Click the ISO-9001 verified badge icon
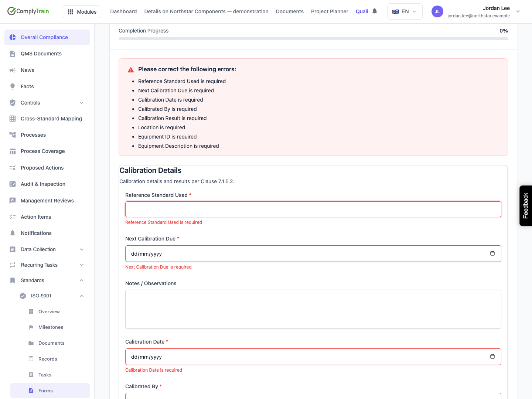The image size is (532, 399). 23,296
